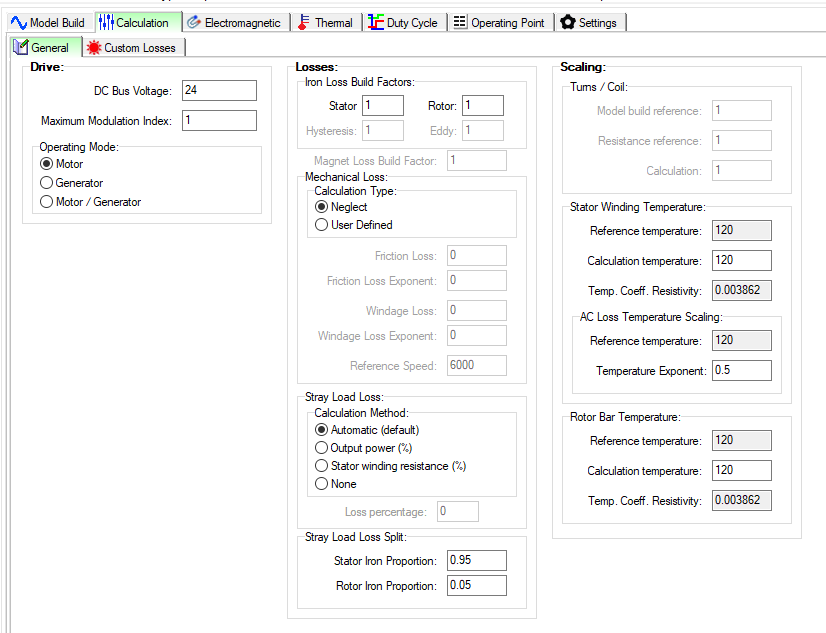Click the Windage Loss field

tap(477, 310)
